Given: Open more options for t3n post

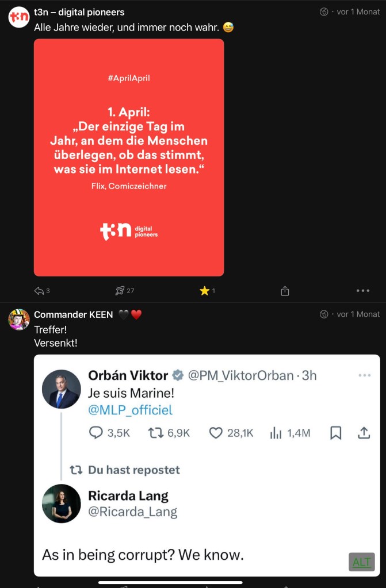Looking at the screenshot, I should tap(362, 291).
